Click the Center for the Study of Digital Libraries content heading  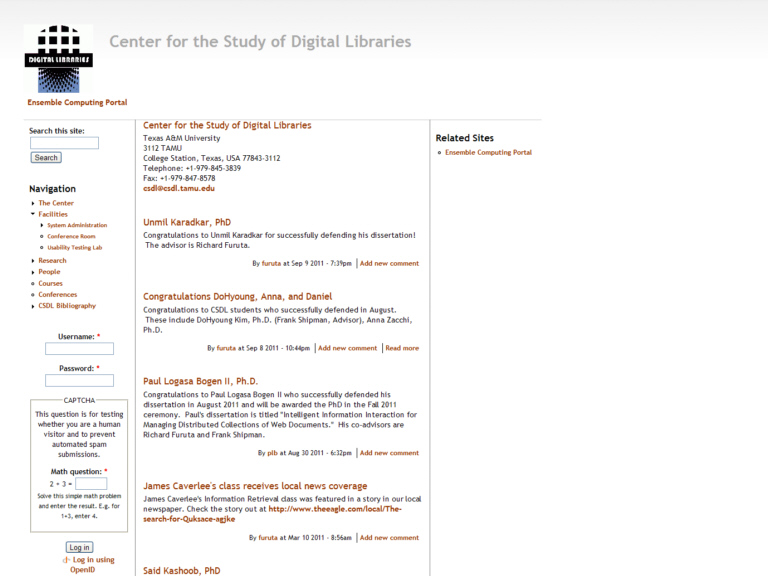click(227, 125)
